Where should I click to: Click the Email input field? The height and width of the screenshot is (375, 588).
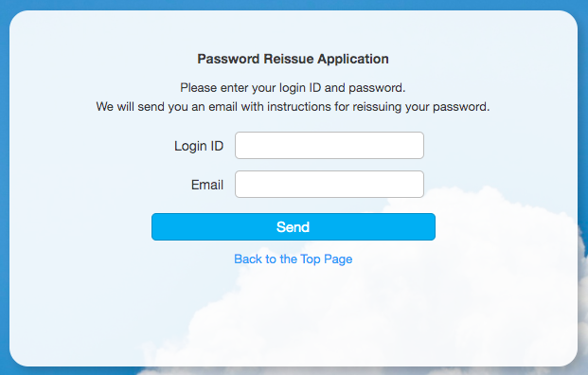point(330,184)
